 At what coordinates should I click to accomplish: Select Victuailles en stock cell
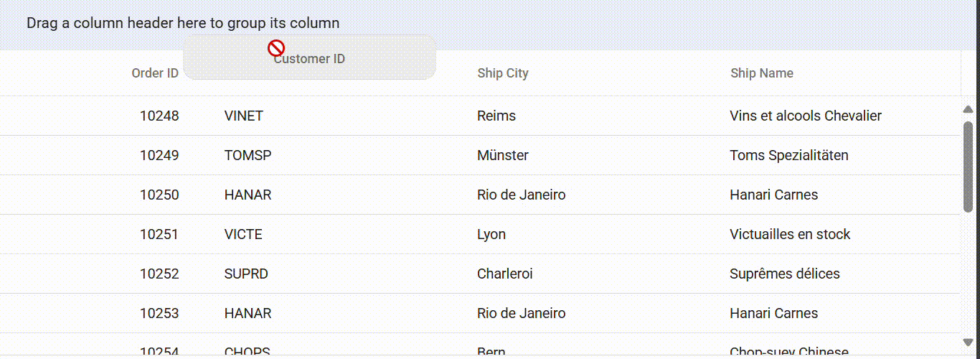[789, 234]
